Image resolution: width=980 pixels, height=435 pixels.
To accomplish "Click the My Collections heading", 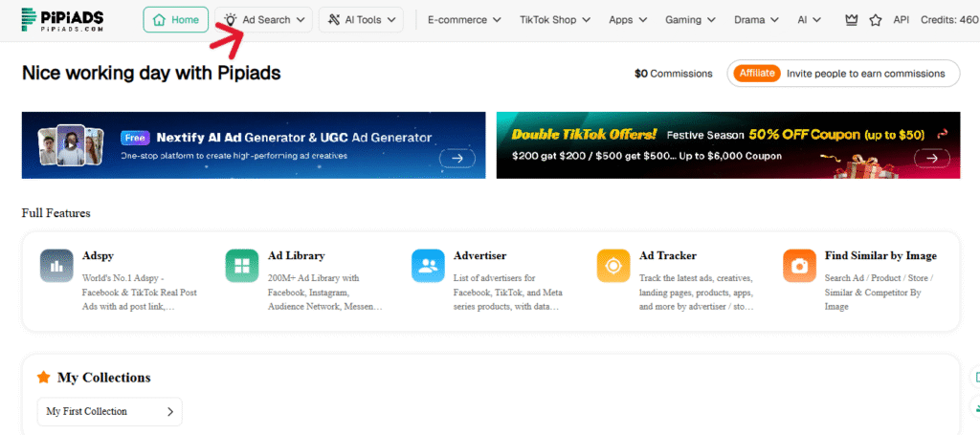I will [x=103, y=378].
